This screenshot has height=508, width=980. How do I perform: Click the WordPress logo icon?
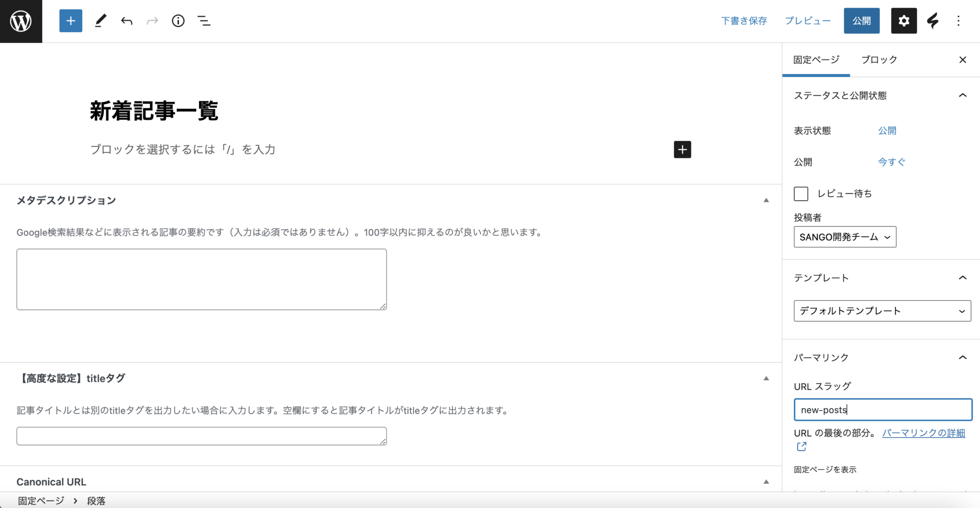pos(21,21)
